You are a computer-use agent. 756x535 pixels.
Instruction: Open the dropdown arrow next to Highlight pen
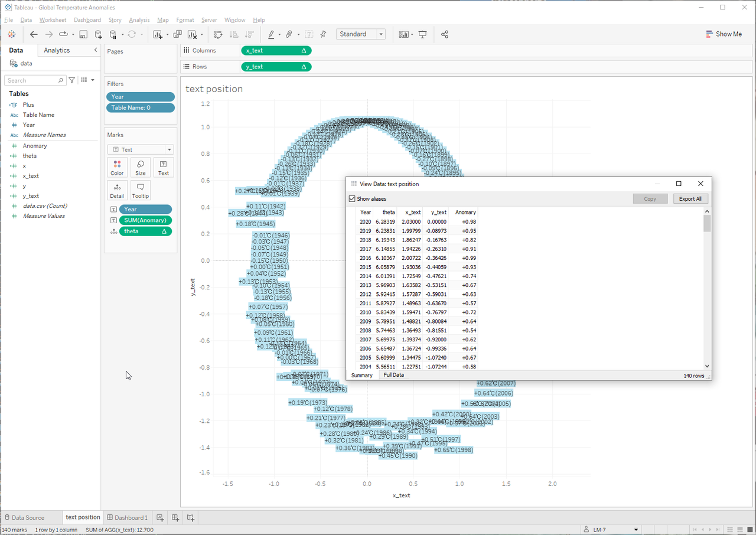(279, 34)
